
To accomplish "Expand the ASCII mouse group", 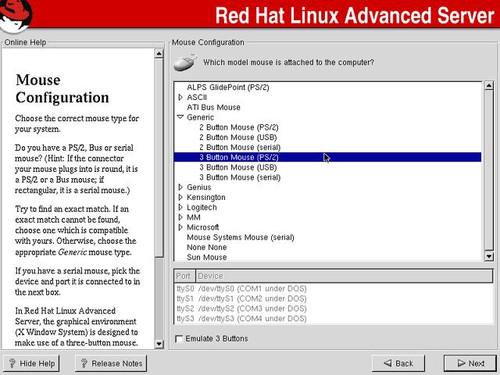I will (180, 97).
